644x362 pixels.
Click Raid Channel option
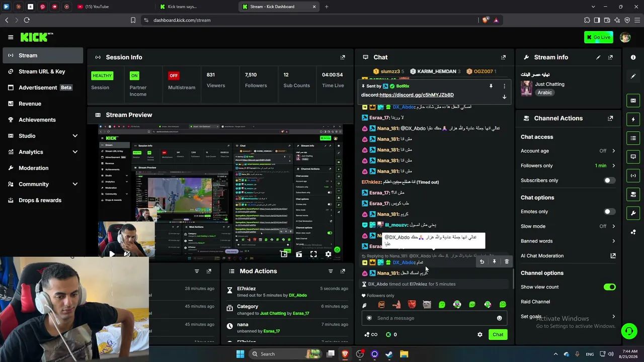pyautogui.click(x=535, y=302)
